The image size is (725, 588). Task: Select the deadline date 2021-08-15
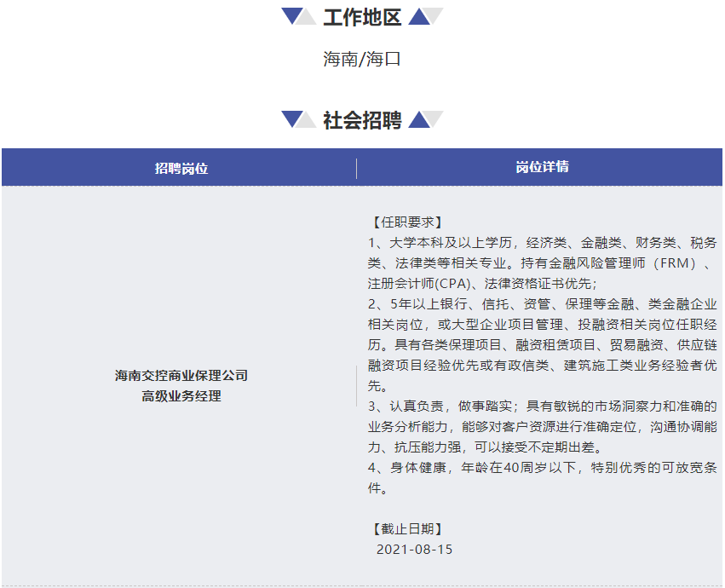pyautogui.click(x=414, y=550)
